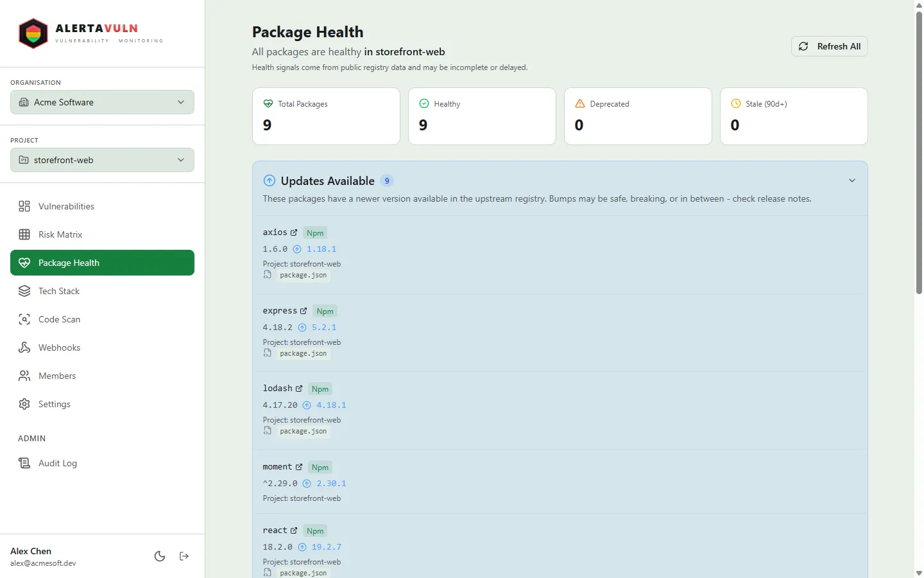Viewport: 924px width, 578px height.
Task: Open Settings from sidebar
Action: tap(102, 404)
